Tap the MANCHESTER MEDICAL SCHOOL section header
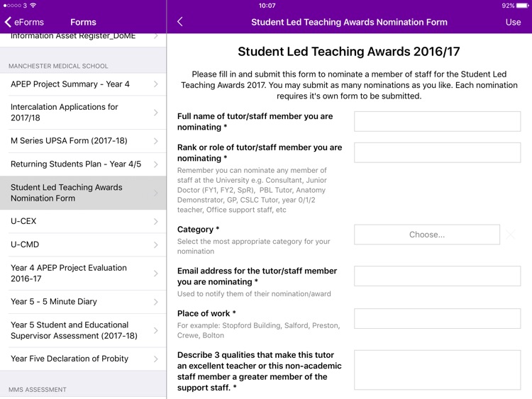The height and width of the screenshot is (399, 532). 58,66
